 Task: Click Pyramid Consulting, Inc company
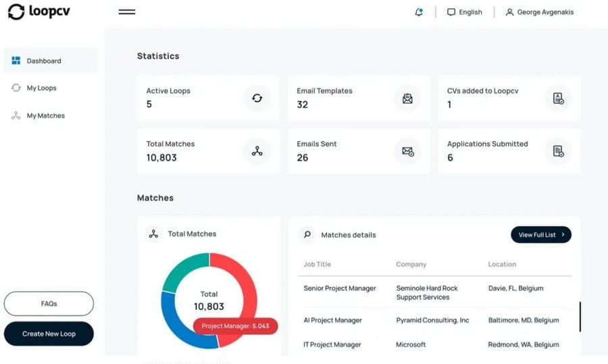point(433,320)
